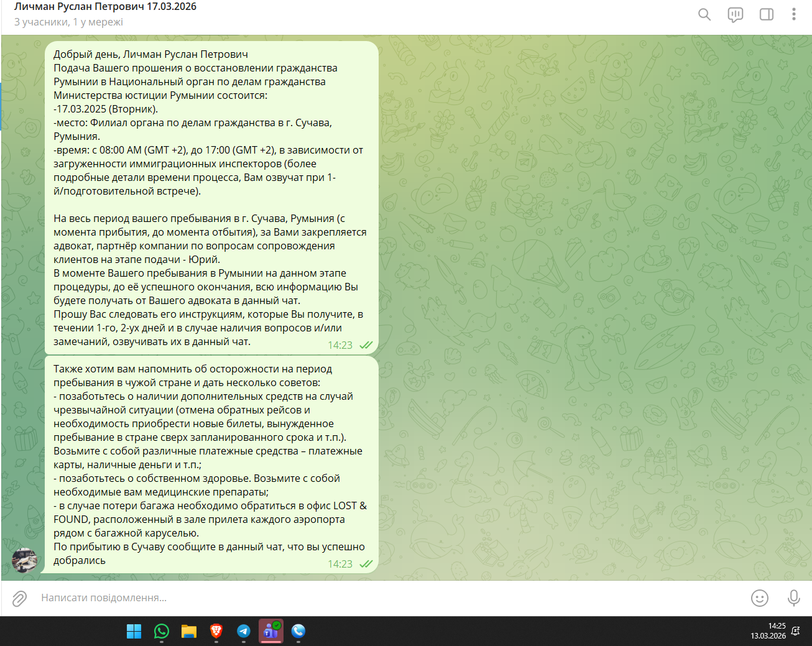
Task: Click the 14:23 timestamp of the last message
Action: click(340, 564)
